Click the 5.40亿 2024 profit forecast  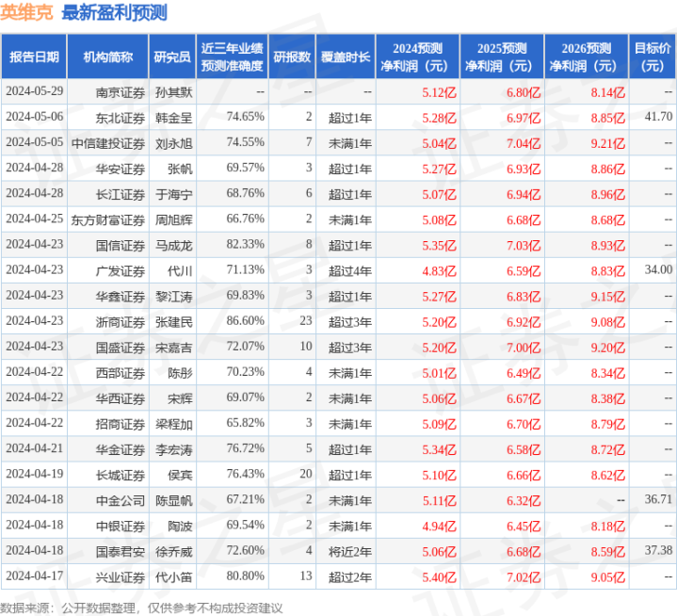tap(439, 576)
